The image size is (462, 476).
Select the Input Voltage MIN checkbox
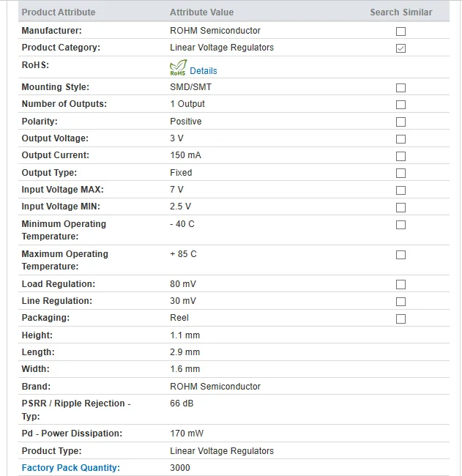400,207
